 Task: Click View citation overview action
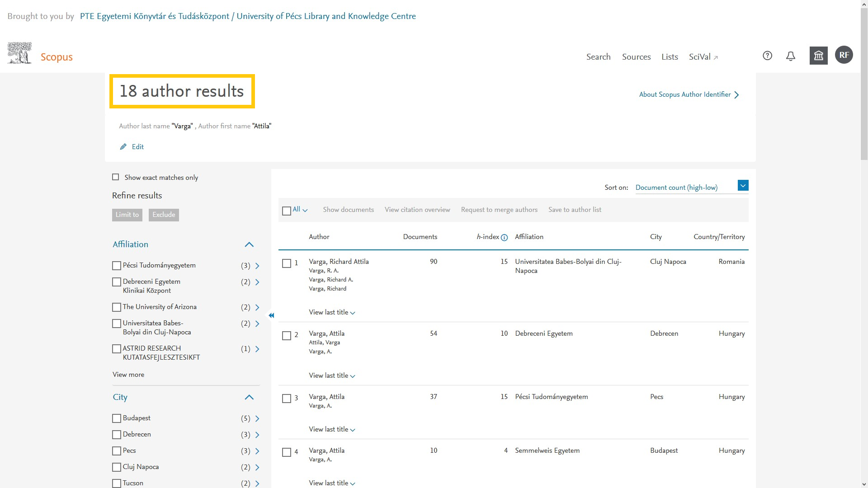click(417, 210)
